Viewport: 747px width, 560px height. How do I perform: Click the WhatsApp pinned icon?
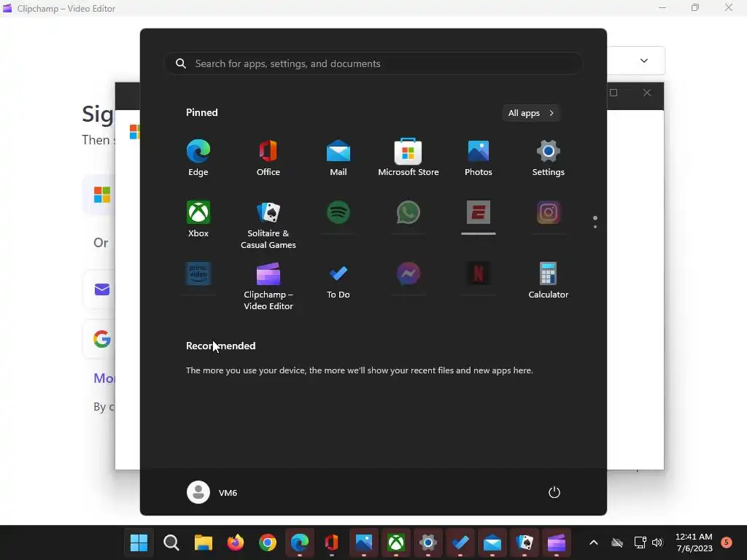[409, 212]
